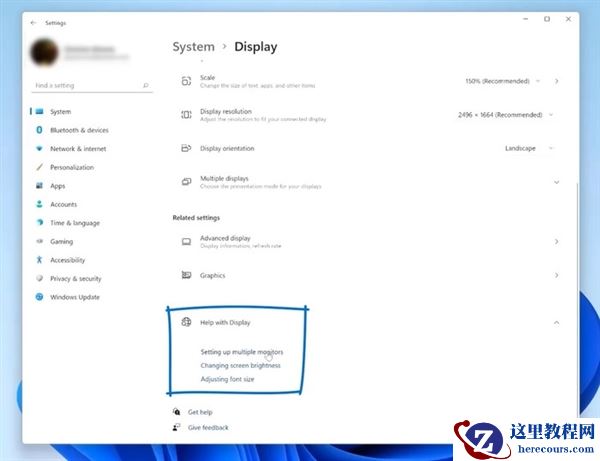Open Changing screen brightness link
This screenshot has width=600, height=461.
(x=240, y=365)
